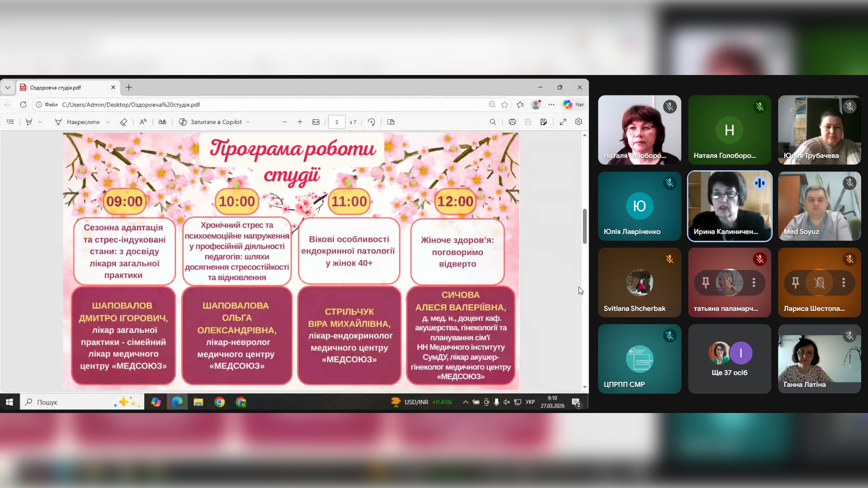This screenshot has width=868, height=488.
Task: Open the PDF table of contents icon
Action: 10,122
